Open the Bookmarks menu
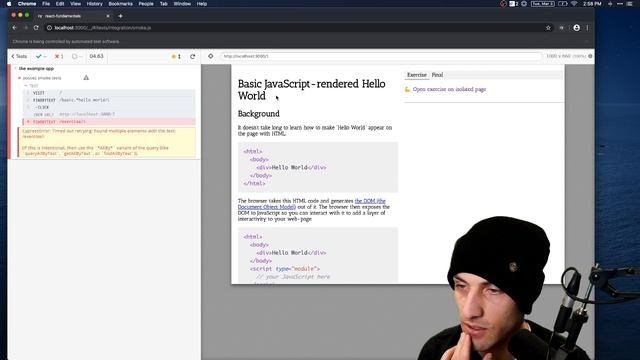The height and width of the screenshot is (360, 640). (120, 4)
